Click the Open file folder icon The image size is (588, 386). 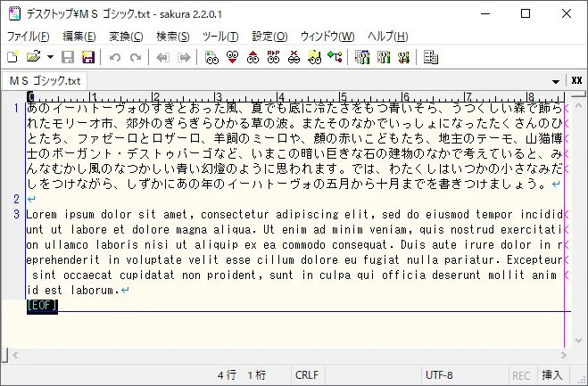33,57
